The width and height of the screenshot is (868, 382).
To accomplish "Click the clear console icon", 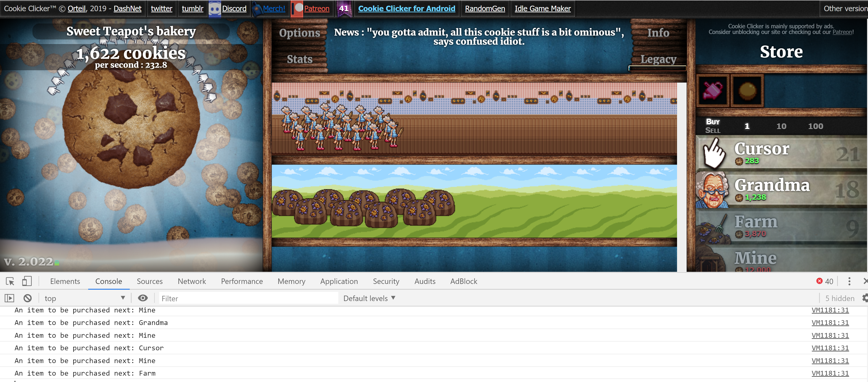I will coord(28,298).
